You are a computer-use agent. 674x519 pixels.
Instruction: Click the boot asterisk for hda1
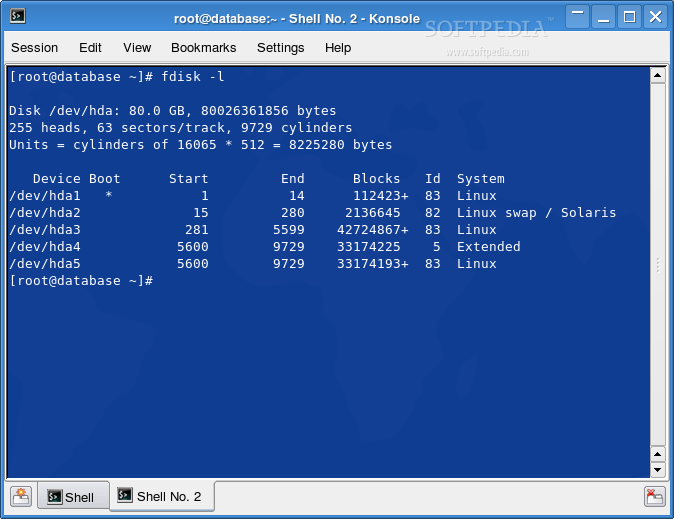click(109, 195)
